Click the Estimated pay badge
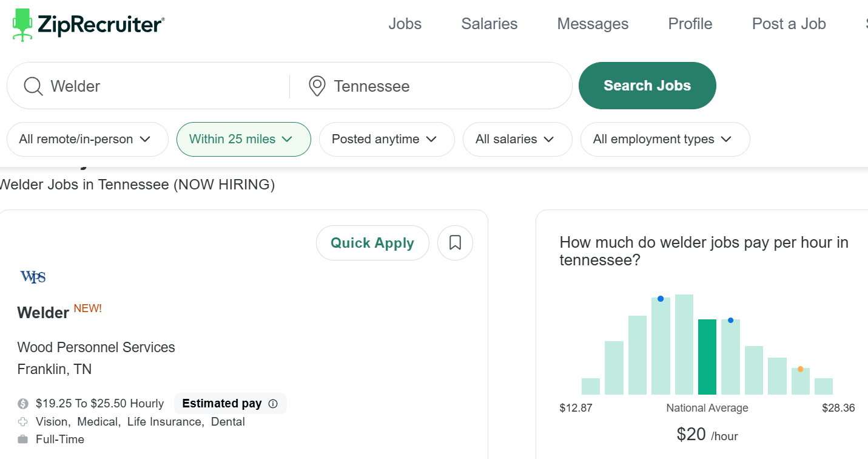Viewport: 868px width, 459px height. (230, 404)
